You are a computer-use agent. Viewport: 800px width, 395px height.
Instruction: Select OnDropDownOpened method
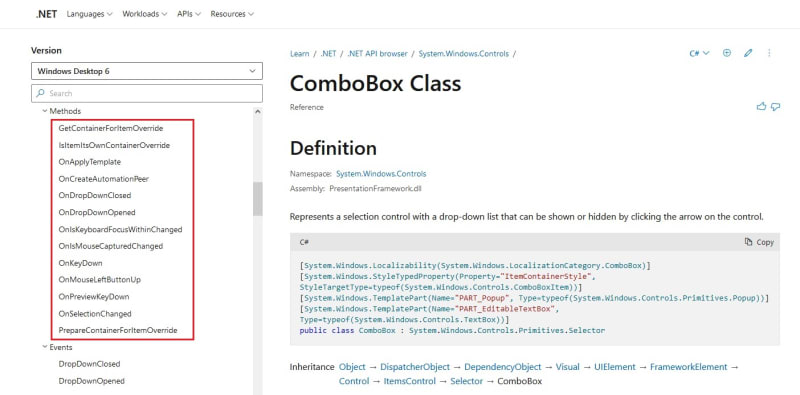(x=97, y=212)
